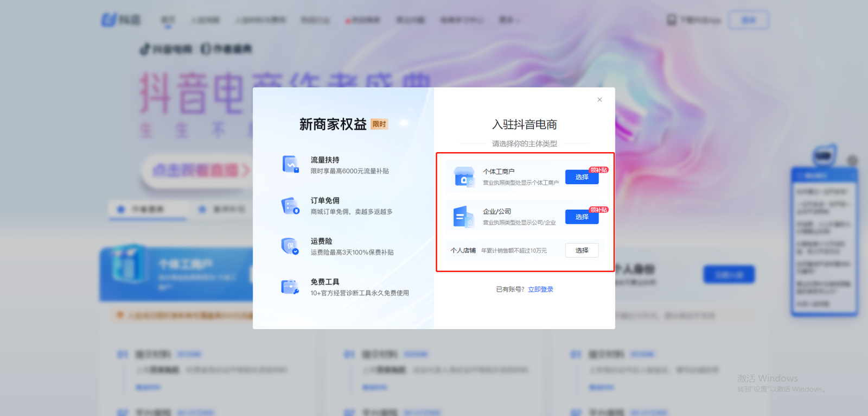Click 年累计销售额不超过10万元 note
Viewport: 868px width, 416px height.
coord(514,250)
